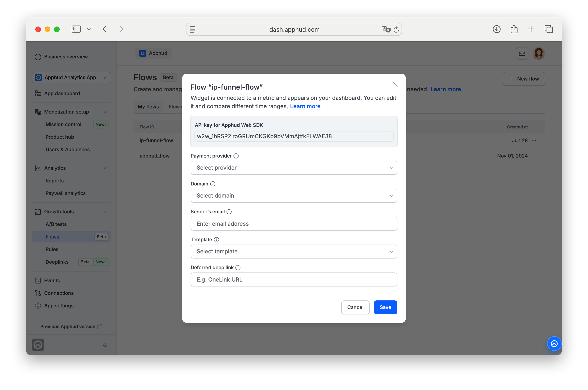The width and height of the screenshot is (588, 390).
Task: Open the Select template dropdown
Action: coord(294,252)
